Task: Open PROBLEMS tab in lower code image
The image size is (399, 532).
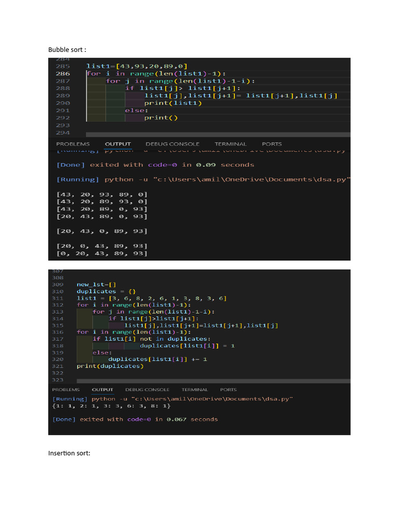Action: click(x=66, y=390)
